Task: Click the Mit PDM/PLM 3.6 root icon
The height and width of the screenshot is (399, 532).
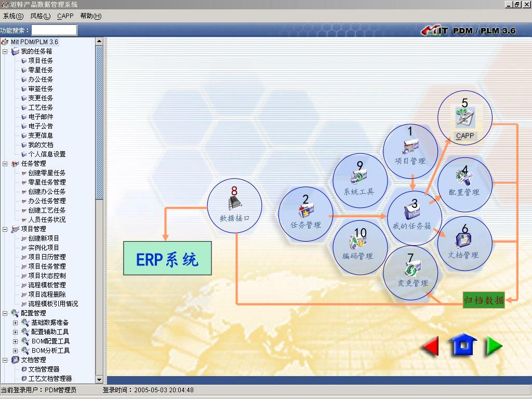Action: click(x=5, y=42)
